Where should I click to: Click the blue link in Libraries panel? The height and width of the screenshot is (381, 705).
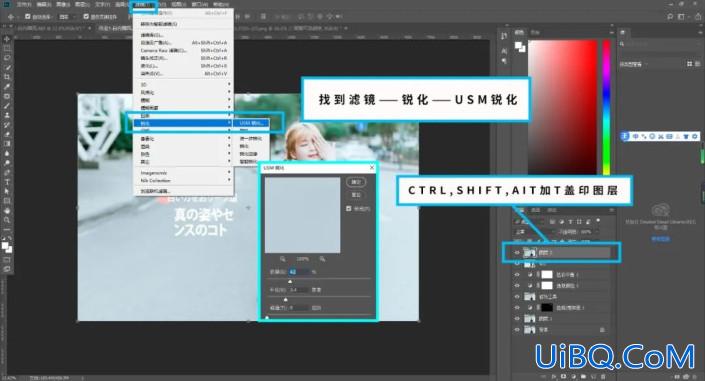pyautogui.click(x=660, y=239)
